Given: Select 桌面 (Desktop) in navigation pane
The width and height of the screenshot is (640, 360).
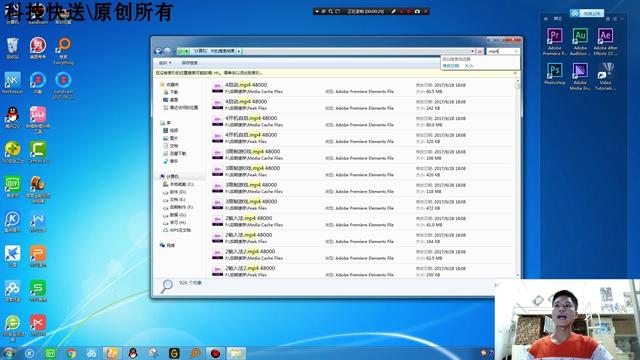Looking at the screenshot, I should pyautogui.click(x=171, y=100).
